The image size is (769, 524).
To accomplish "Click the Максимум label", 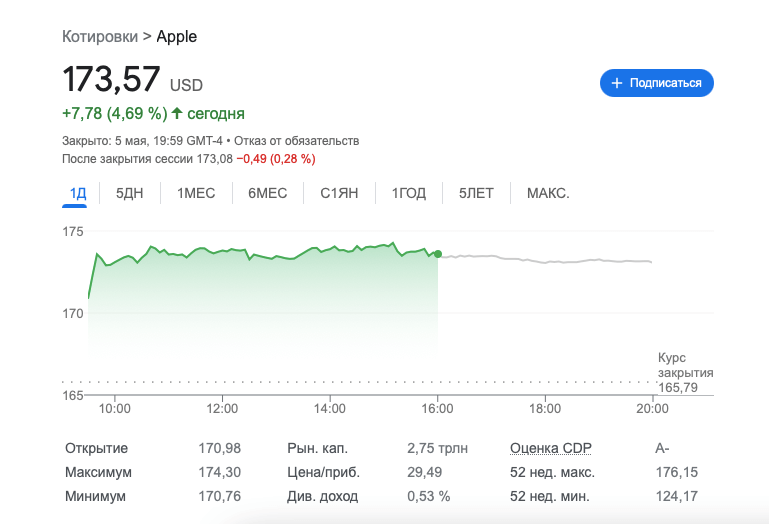I will (x=99, y=472).
